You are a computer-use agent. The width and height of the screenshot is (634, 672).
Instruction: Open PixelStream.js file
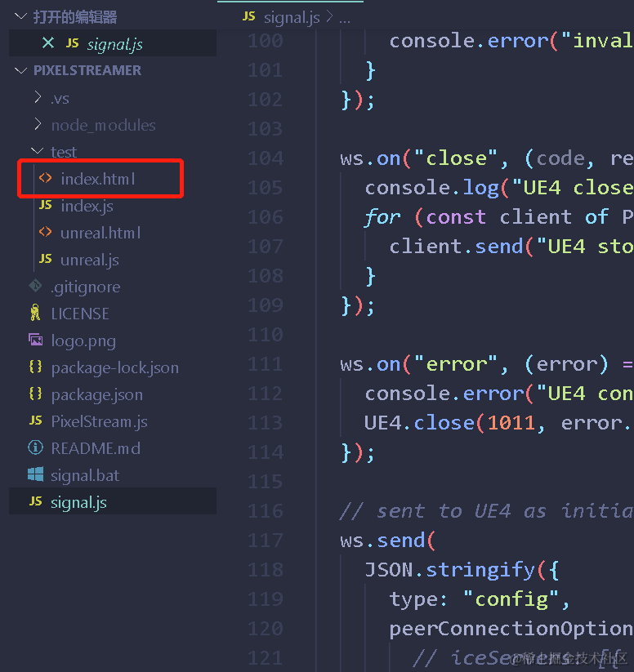[x=99, y=421]
